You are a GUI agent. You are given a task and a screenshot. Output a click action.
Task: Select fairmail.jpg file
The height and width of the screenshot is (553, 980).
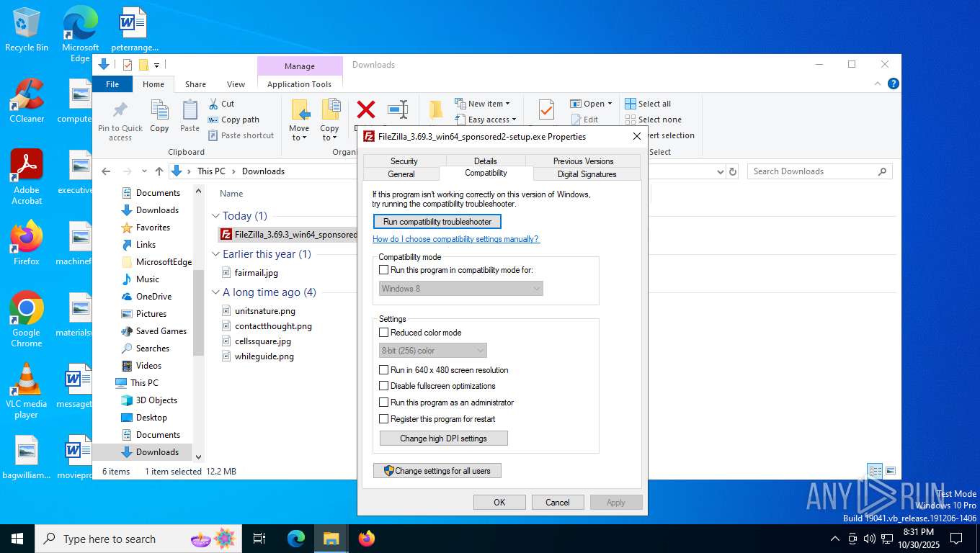tap(257, 273)
